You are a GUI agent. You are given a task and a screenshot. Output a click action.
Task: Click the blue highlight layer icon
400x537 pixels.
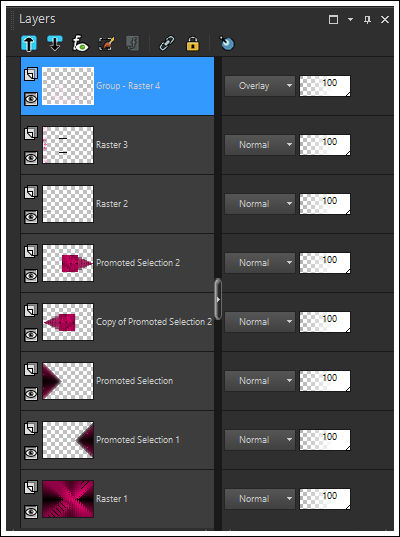tap(227, 43)
